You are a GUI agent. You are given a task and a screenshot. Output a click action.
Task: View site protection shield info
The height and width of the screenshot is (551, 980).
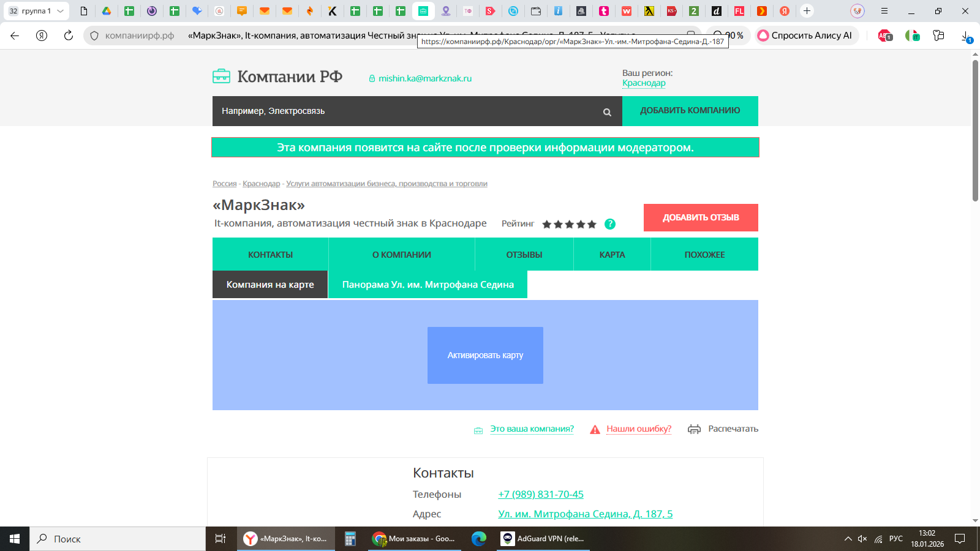click(94, 36)
